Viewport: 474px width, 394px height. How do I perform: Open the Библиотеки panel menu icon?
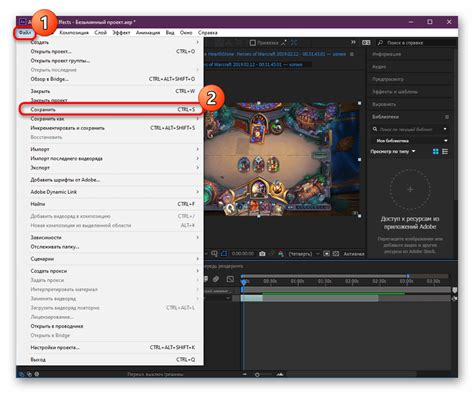[447, 117]
